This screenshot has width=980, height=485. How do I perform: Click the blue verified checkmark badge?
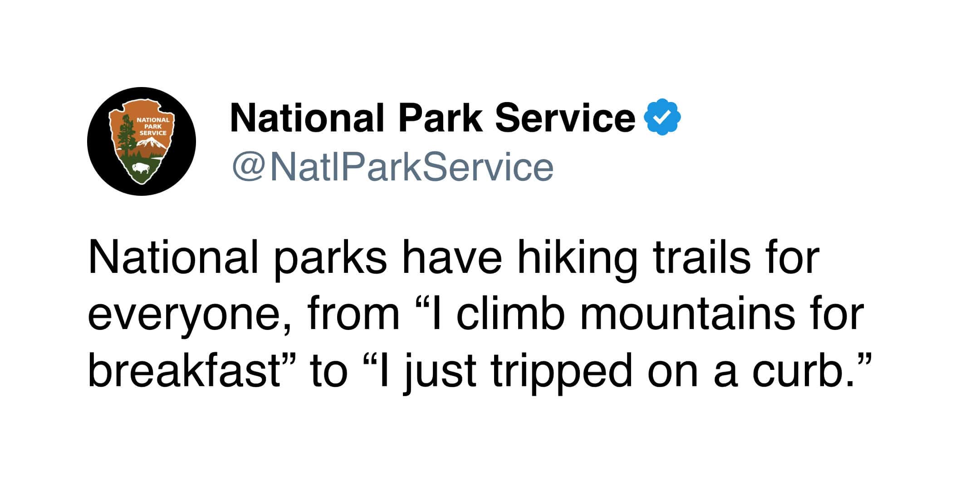coord(663,117)
